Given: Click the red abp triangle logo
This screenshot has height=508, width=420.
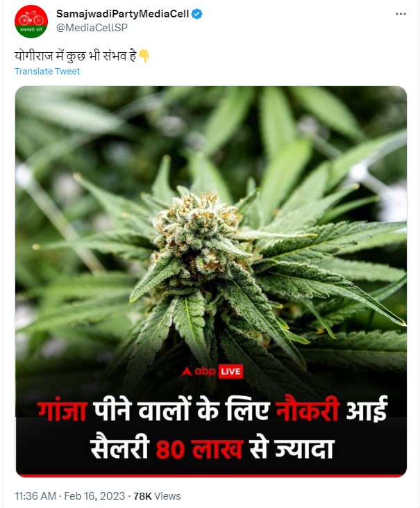Looking at the screenshot, I should click(187, 372).
